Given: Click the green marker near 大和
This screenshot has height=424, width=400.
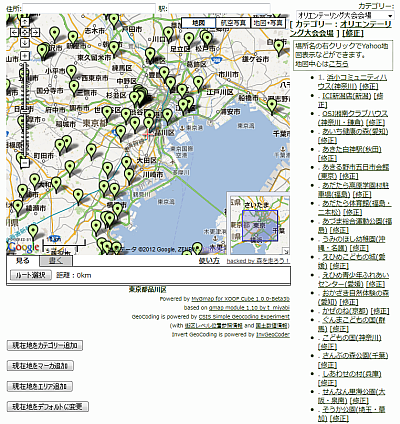Looking at the screenshot, I should pos(56,184).
